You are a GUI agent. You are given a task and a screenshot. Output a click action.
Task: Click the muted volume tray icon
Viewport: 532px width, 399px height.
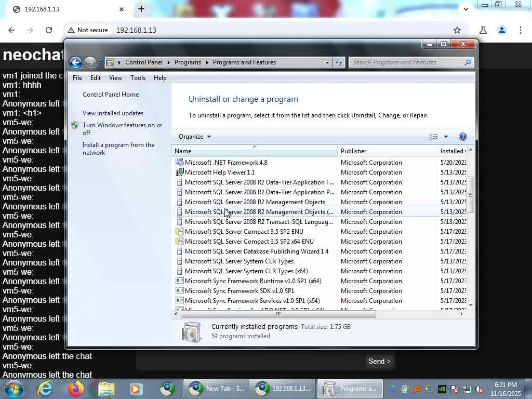[x=480, y=389]
